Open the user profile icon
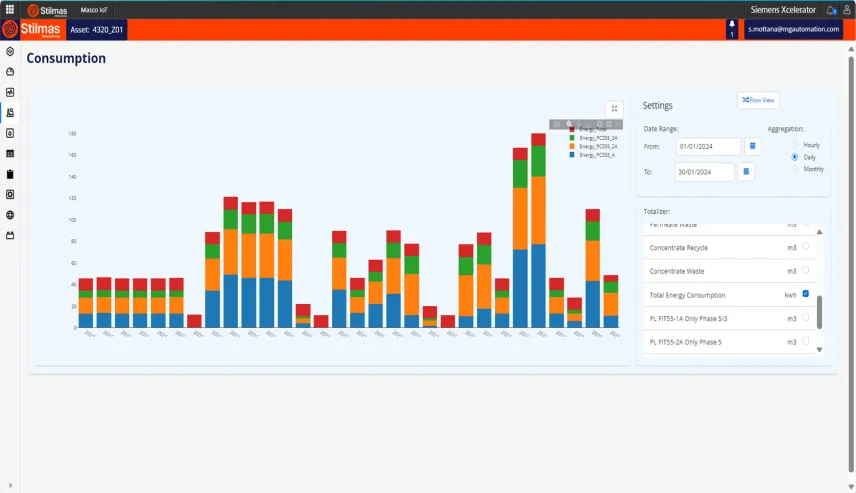Screen dimensions: 856x493 tap(847, 10)
